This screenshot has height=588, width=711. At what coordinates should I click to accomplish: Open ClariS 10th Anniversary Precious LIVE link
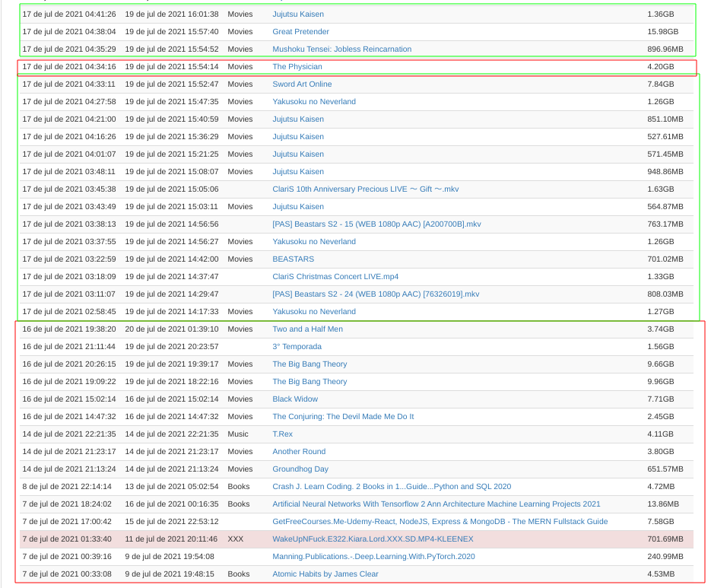pyautogui.click(x=366, y=189)
